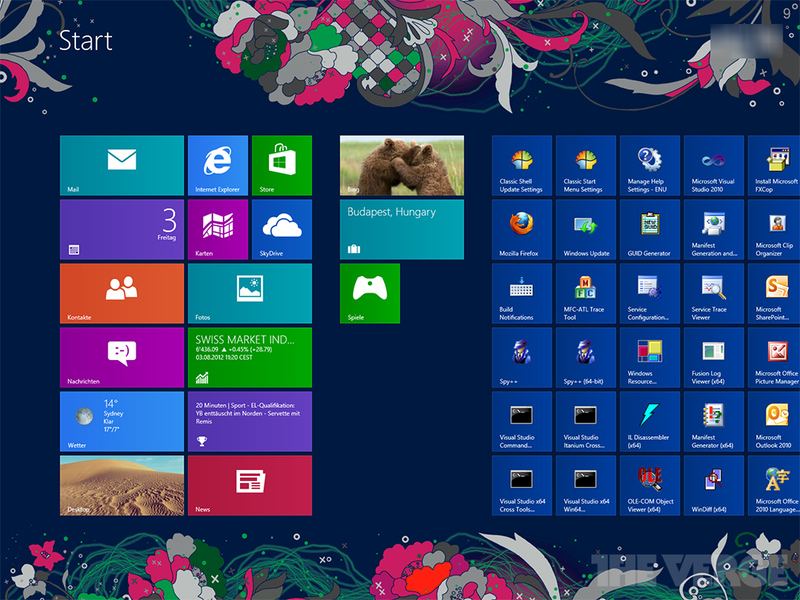Viewport: 800px width, 600px height.
Task: Open Swiss Market Index finance tile
Action: pyautogui.click(x=250, y=358)
